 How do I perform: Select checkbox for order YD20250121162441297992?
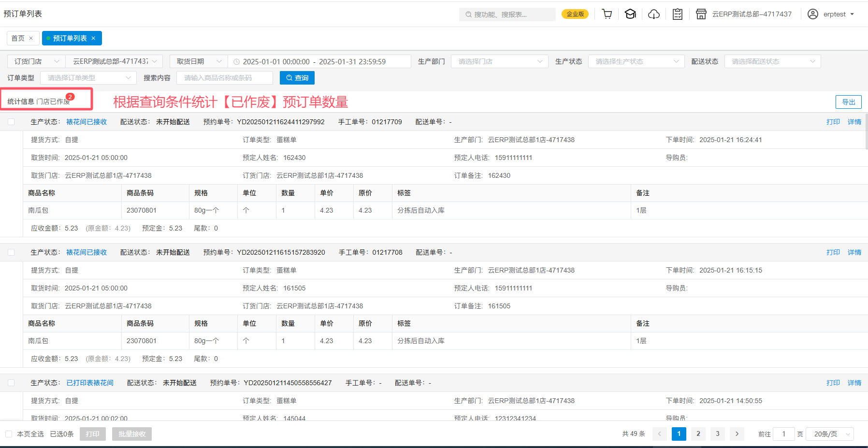[11, 122]
